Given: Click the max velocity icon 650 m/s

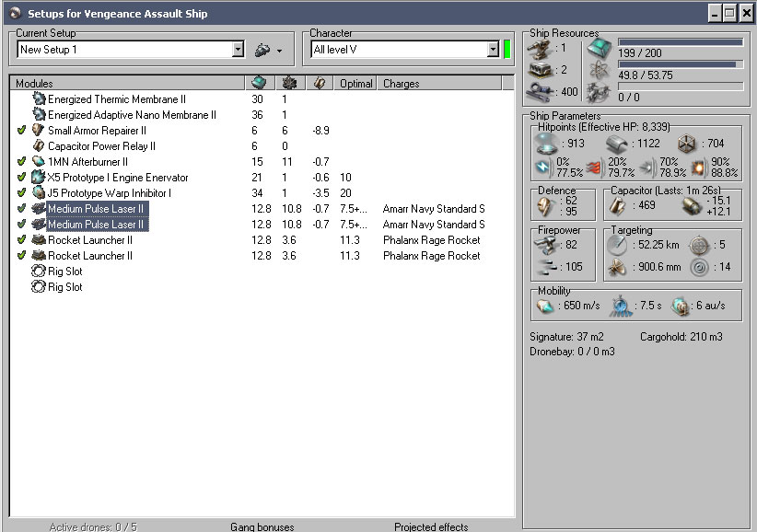Looking at the screenshot, I should click(x=545, y=306).
